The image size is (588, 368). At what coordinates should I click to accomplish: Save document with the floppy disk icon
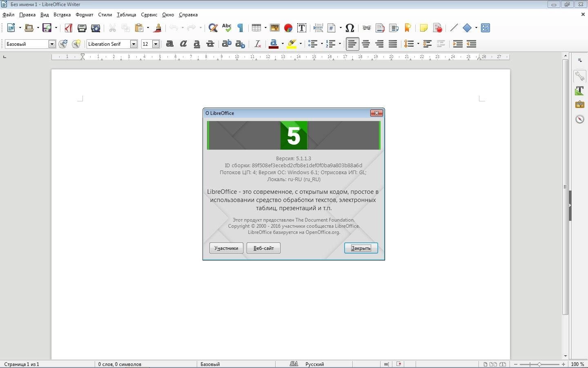point(47,28)
